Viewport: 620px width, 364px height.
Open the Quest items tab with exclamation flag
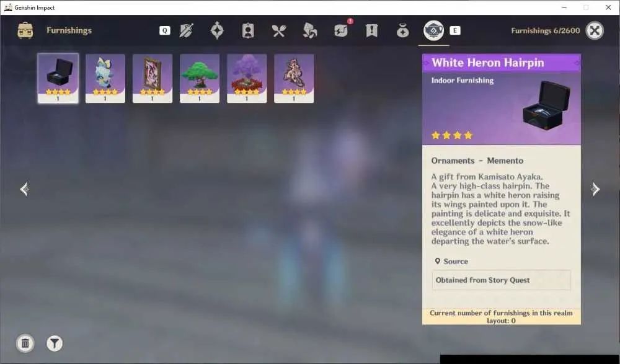coord(371,30)
